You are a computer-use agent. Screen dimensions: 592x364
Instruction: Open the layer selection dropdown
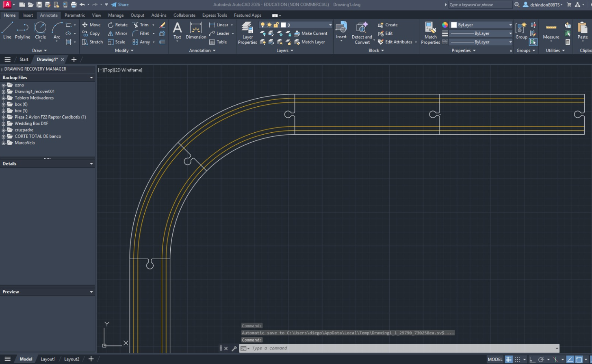click(x=329, y=24)
